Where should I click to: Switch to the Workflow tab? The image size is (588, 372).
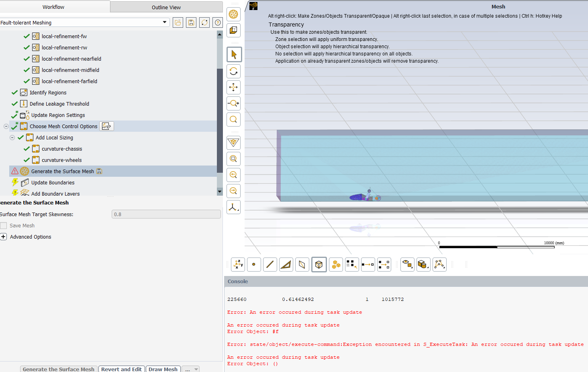53,7
